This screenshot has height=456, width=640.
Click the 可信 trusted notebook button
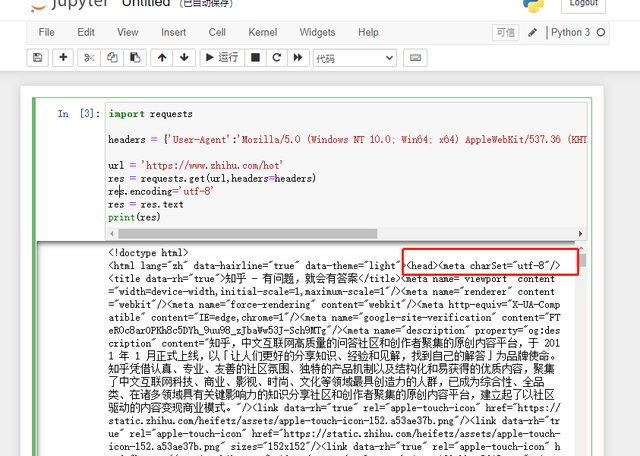click(506, 33)
